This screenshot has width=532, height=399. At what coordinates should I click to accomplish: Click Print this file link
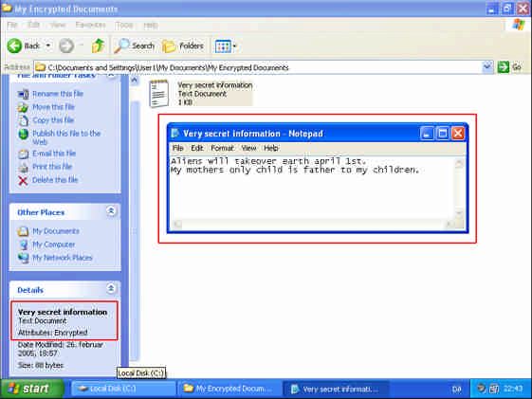click(x=52, y=167)
